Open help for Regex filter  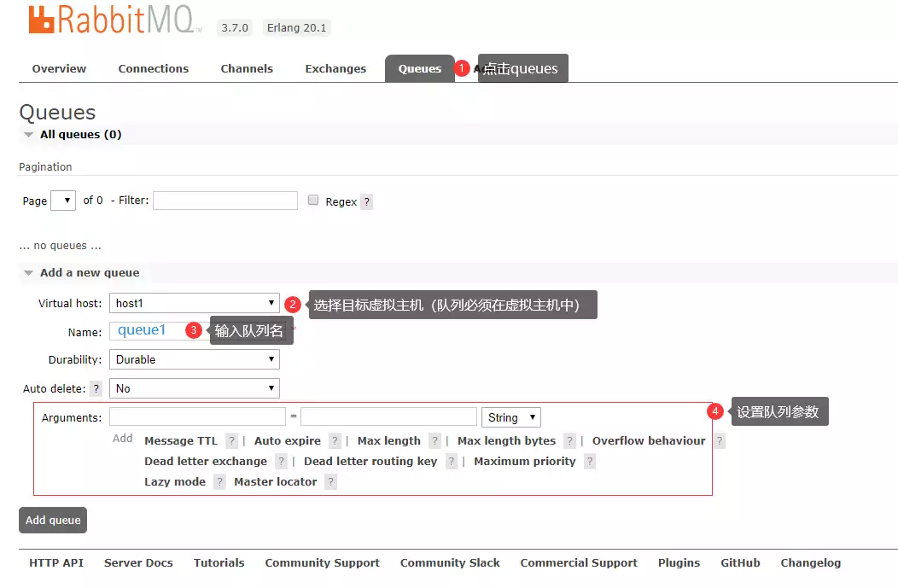tap(367, 201)
